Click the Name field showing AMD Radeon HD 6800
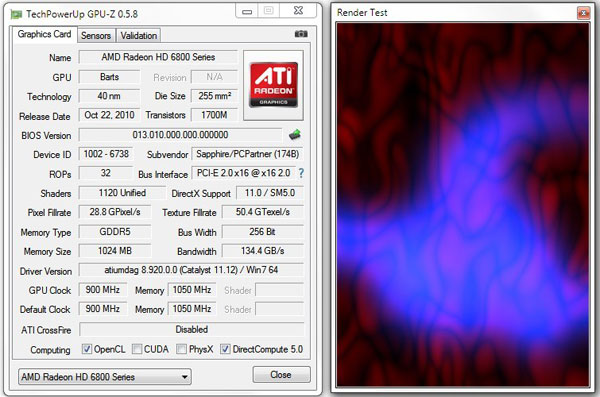 [x=158, y=57]
